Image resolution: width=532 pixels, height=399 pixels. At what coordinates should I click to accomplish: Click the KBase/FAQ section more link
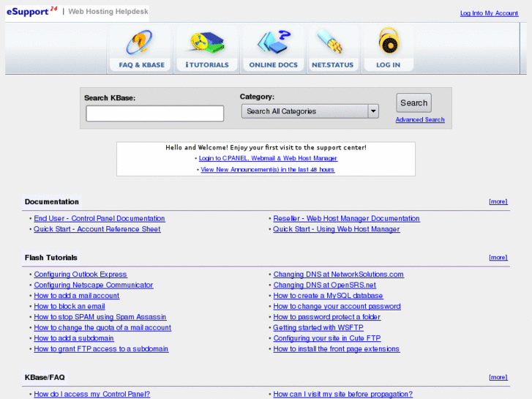tap(498, 377)
